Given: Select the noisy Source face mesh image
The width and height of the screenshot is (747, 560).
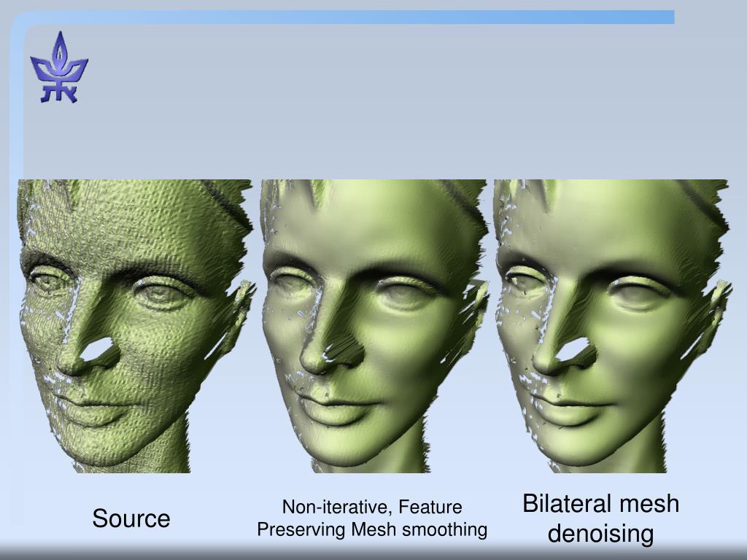Looking at the screenshot, I should (136, 326).
